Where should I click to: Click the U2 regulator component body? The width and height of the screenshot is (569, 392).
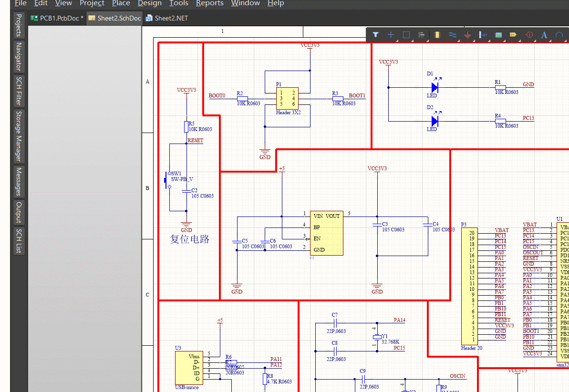(x=326, y=233)
